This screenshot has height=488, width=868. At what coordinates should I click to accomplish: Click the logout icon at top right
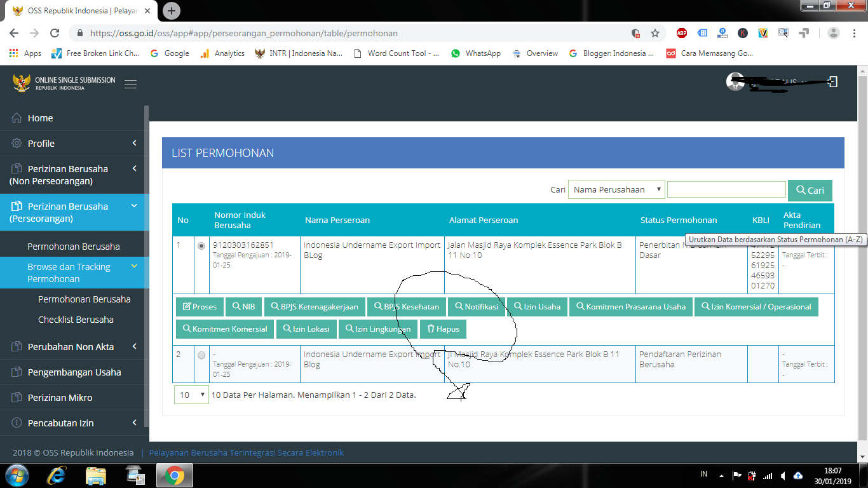point(833,81)
